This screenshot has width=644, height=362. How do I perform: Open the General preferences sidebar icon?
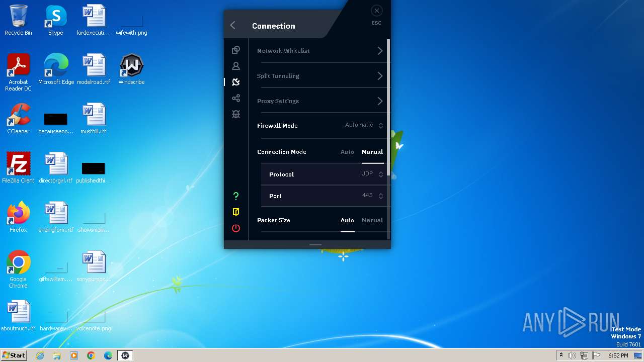236,50
